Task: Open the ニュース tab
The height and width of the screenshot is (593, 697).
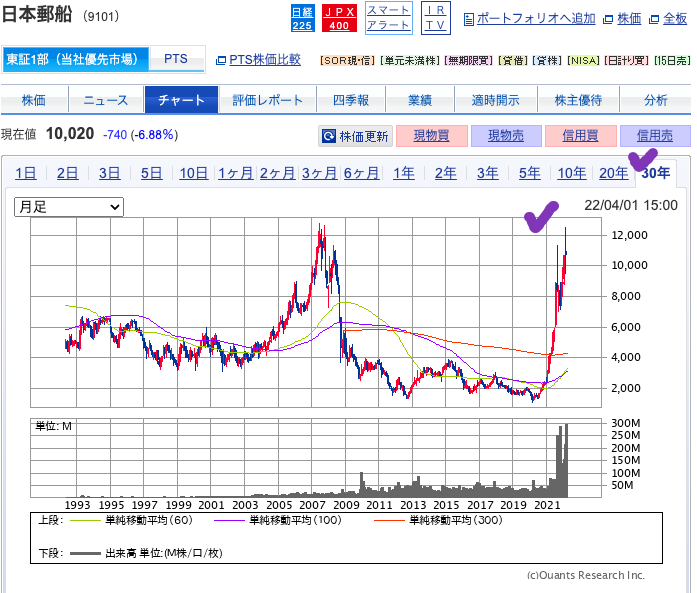Action: 106,100
